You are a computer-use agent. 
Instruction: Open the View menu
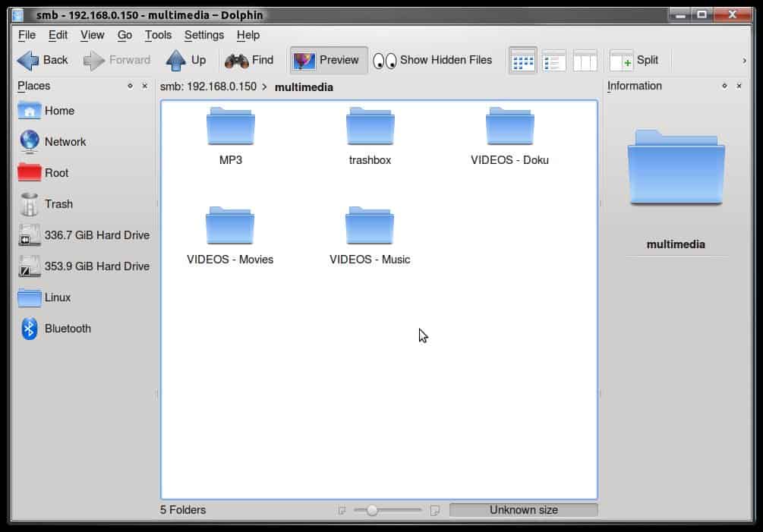click(x=93, y=35)
